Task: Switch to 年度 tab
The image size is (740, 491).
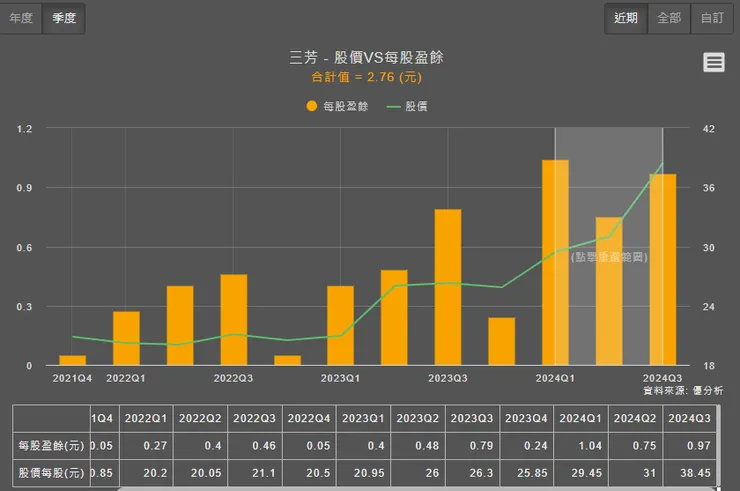Action: tap(21, 18)
